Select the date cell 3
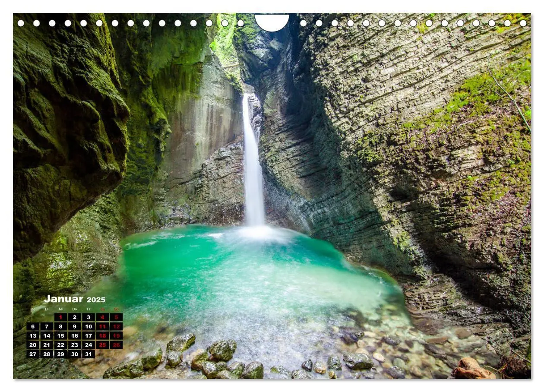Viewport: 544px width, 392px height. pos(89,317)
